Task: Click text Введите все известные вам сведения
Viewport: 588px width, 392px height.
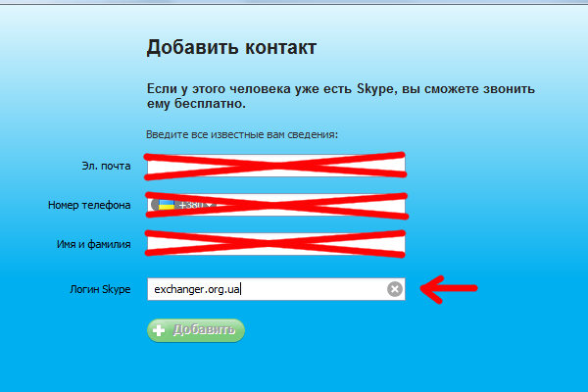Action: point(242,134)
